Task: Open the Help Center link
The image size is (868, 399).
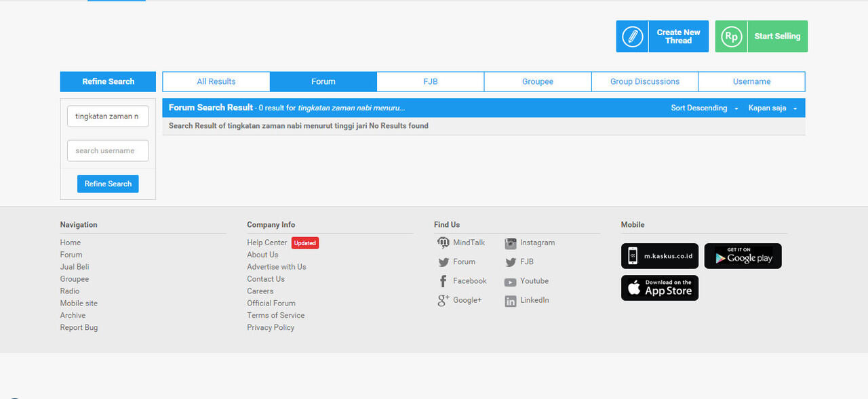Action: pos(267,243)
